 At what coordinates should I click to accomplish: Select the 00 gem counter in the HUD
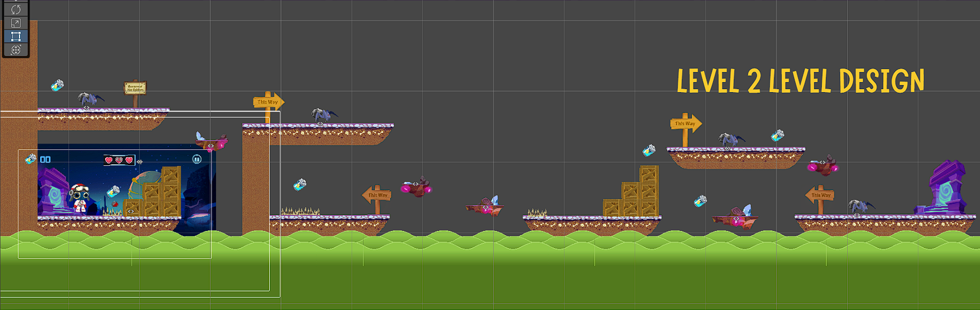point(45,159)
